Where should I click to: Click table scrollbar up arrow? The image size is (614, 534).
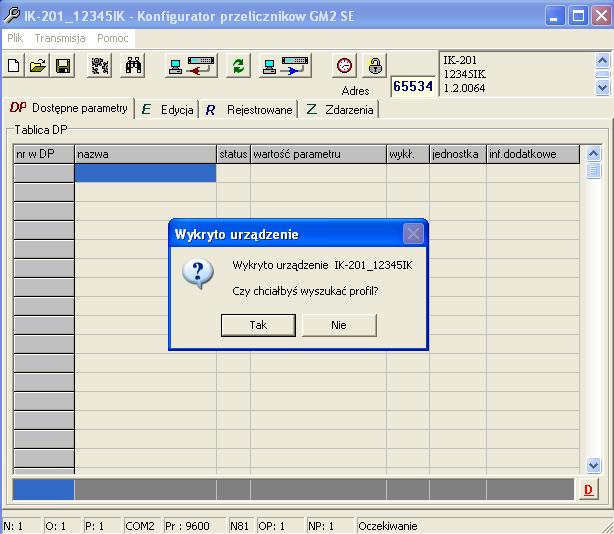(593, 153)
